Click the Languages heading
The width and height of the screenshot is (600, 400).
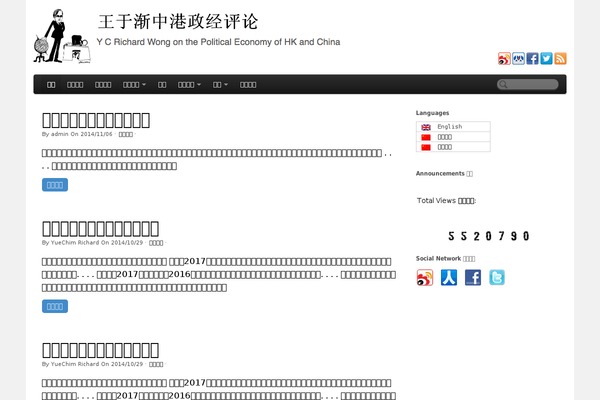coord(432,113)
